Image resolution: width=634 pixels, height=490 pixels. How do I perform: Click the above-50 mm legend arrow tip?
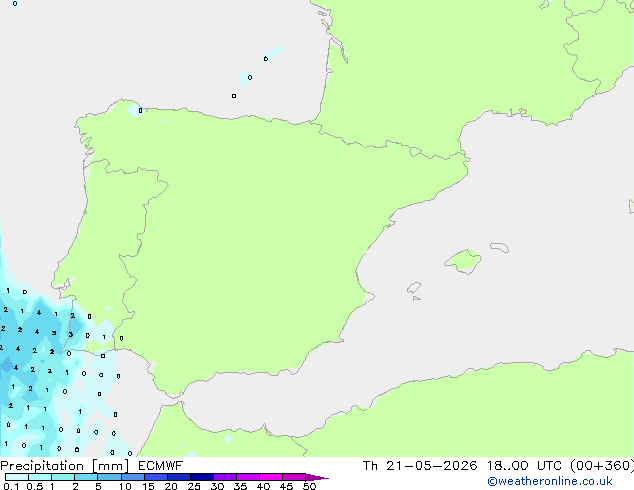pyautogui.click(x=317, y=477)
